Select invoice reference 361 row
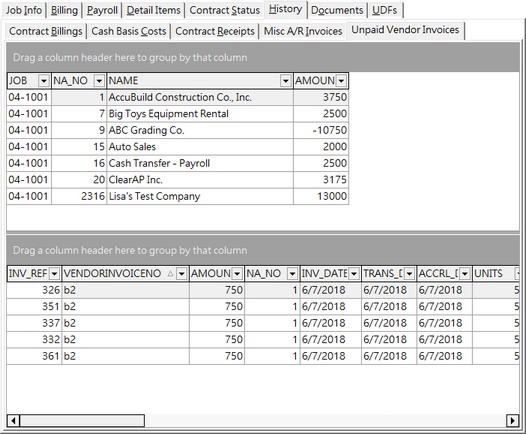The image size is (526, 434). tap(263, 356)
